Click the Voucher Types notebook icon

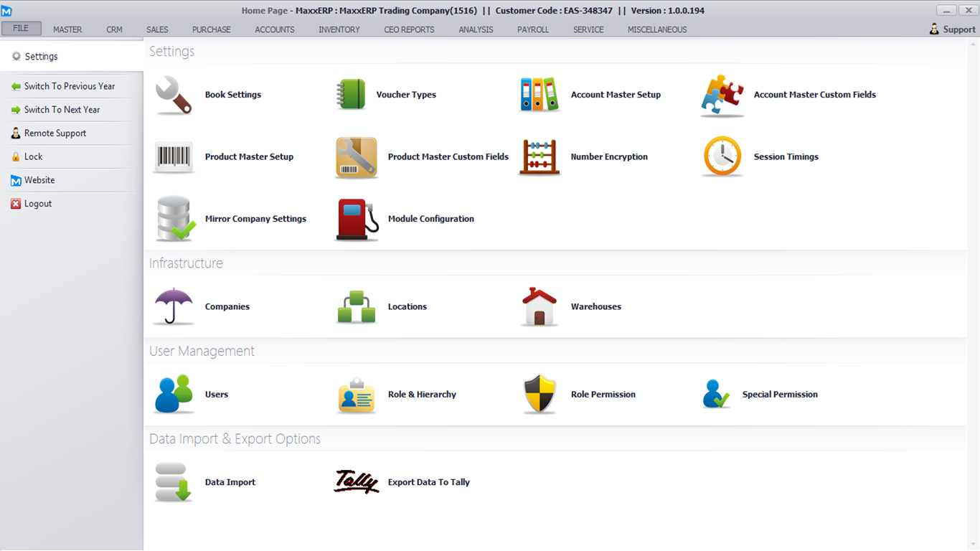coord(351,95)
